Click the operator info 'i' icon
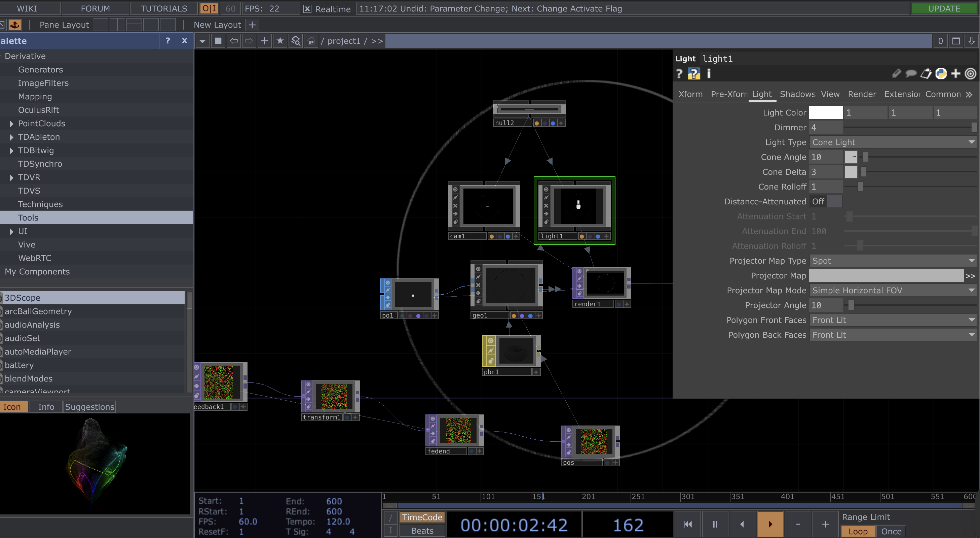This screenshot has height=538, width=980. click(709, 73)
